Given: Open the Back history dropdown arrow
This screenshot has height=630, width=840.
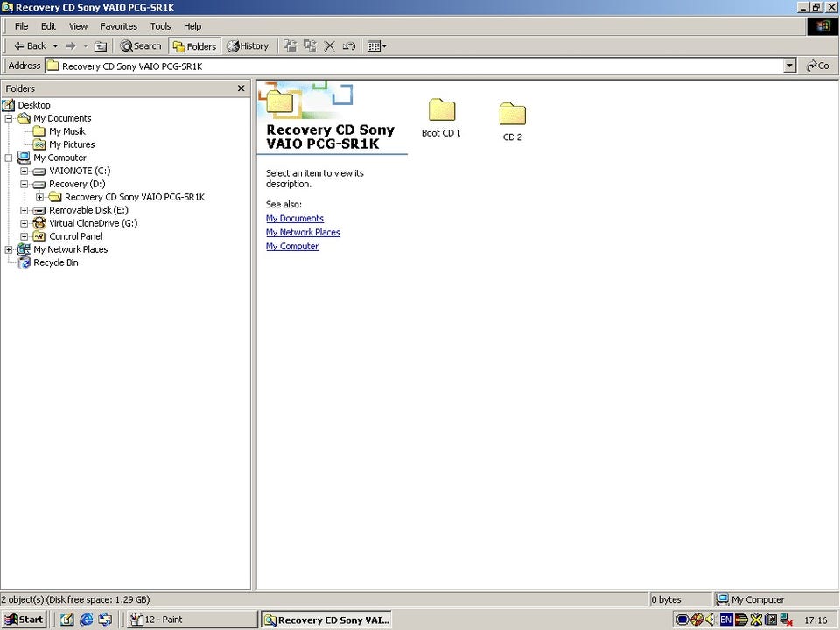Looking at the screenshot, I should [x=54, y=46].
